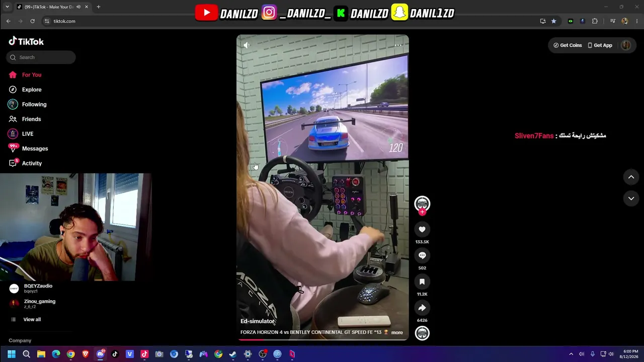Open Windows taskbar search

(26, 354)
